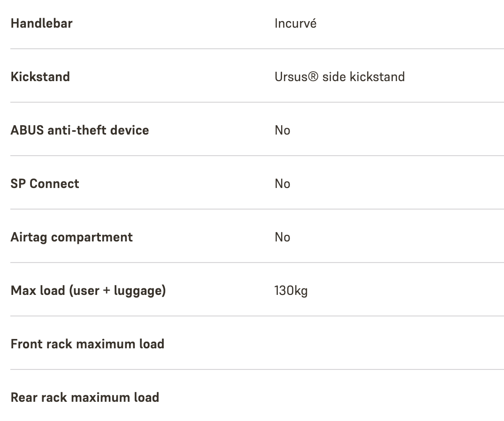Click the Front rack maximum load label
This screenshot has width=504, height=421.
pyautogui.click(x=87, y=344)
